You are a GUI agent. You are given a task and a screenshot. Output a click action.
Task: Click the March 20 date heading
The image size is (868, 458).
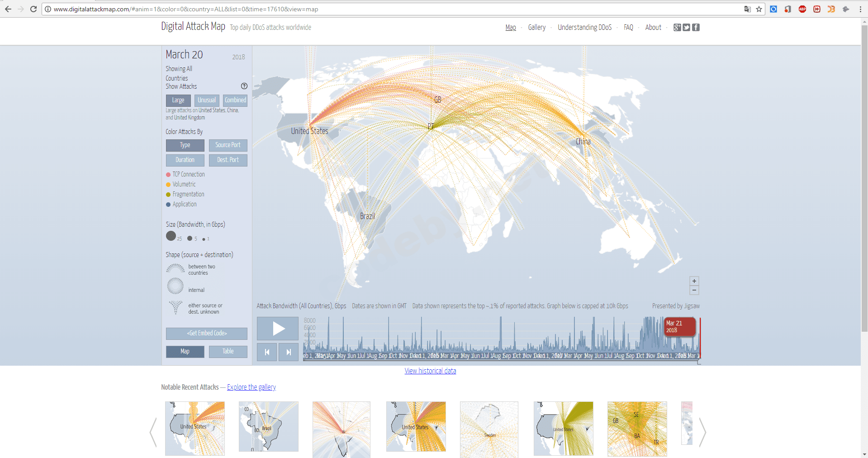coord(184,55)
